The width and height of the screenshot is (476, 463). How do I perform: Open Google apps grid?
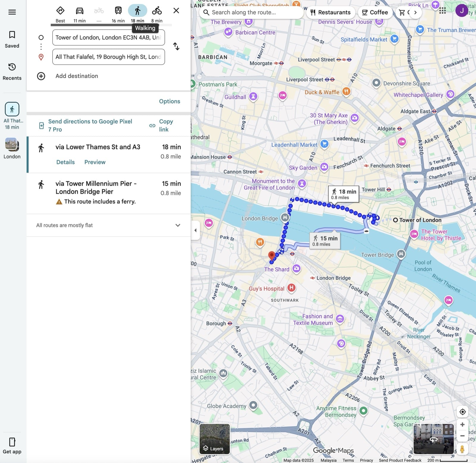click(x=442, y=11)
